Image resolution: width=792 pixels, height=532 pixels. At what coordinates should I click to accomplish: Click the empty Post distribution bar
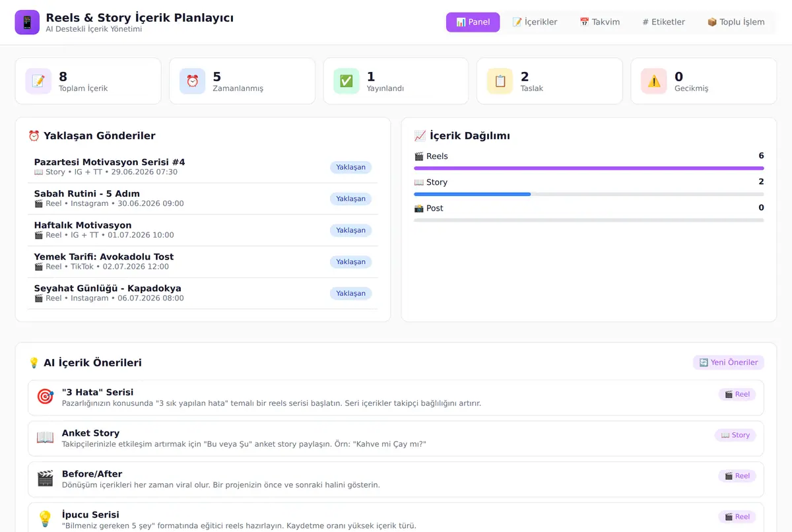point(589,220)
